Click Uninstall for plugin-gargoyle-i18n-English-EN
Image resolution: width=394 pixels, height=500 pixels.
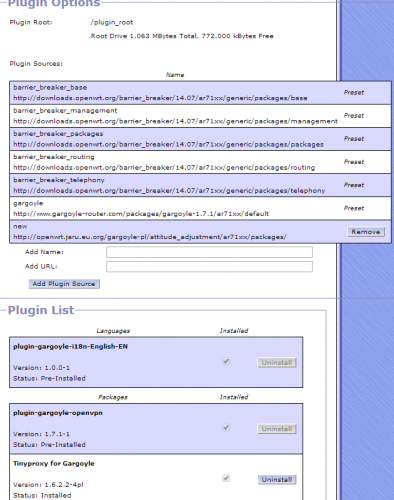(x=277, y=363)
